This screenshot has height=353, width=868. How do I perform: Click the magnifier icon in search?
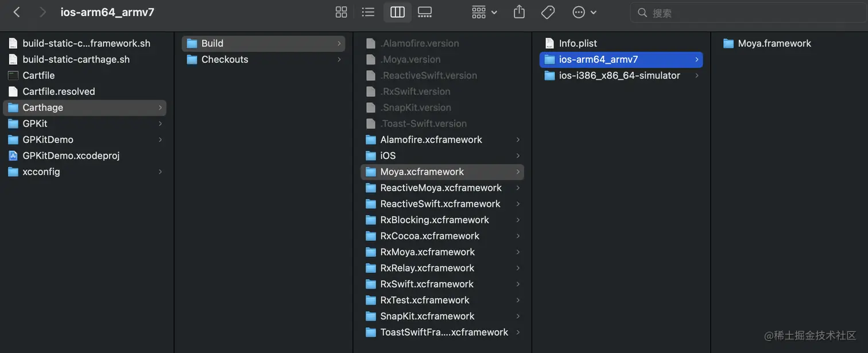click(642, 13)
